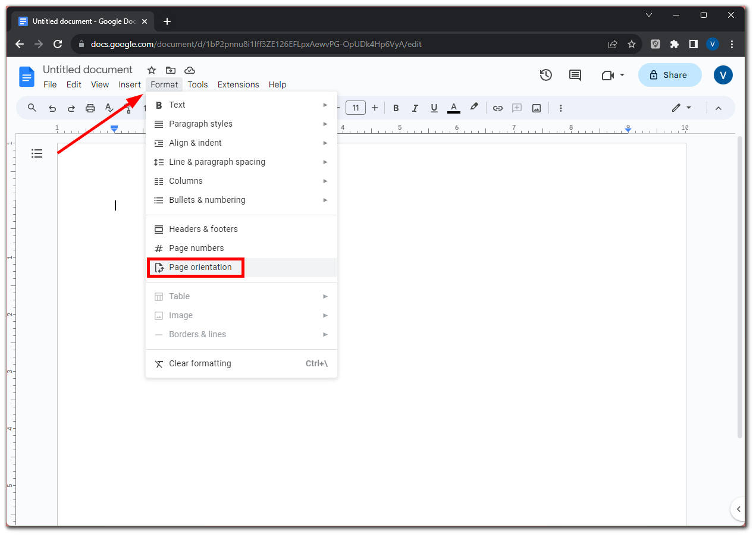
Task: Star the Untitled document
Action: (152, 70)
